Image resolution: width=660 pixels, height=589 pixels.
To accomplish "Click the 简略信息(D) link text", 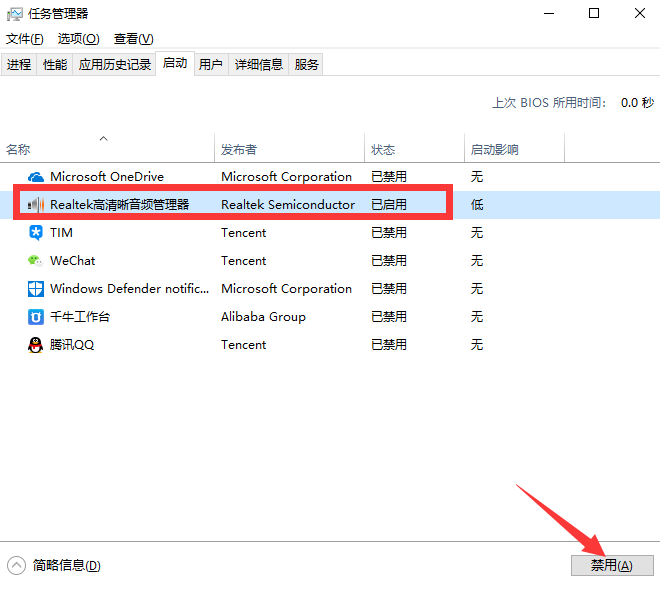I will tap(67, 565).
